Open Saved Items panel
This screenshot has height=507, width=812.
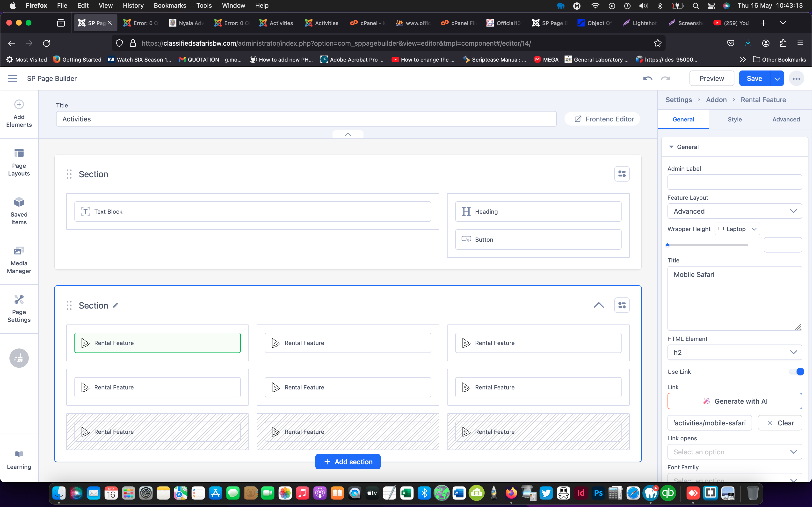[19, 211]
